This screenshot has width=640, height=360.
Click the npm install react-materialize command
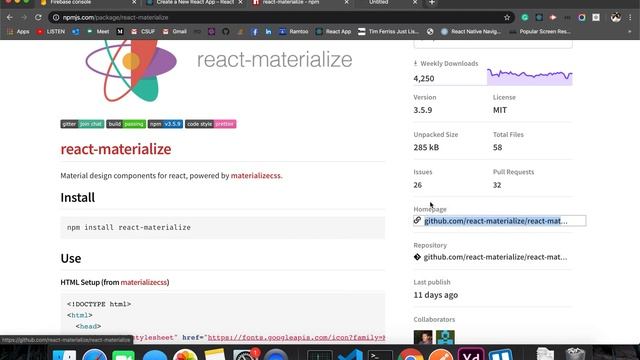click(129, 227)
